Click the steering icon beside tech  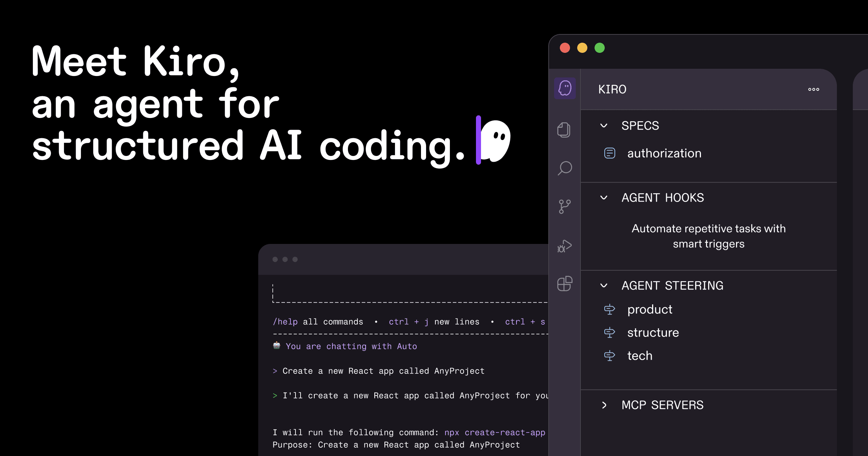(609, 356)
